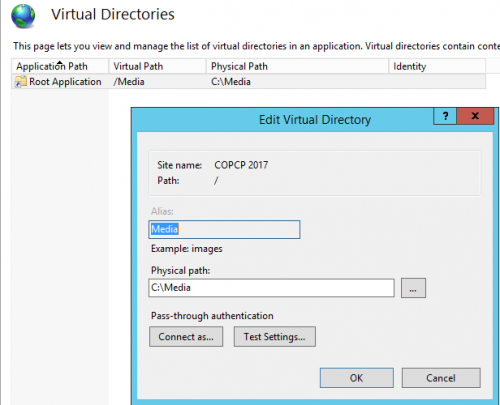Cancel the Edit Virtual Directory dialog

[441, 378]
